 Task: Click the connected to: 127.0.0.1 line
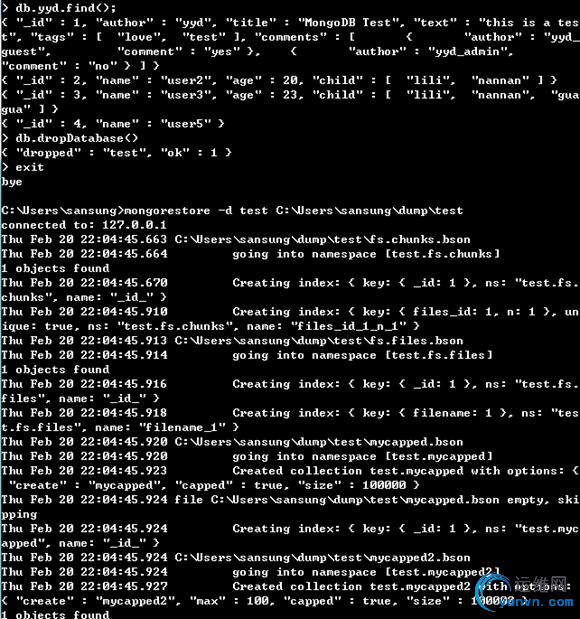(84, 225)
